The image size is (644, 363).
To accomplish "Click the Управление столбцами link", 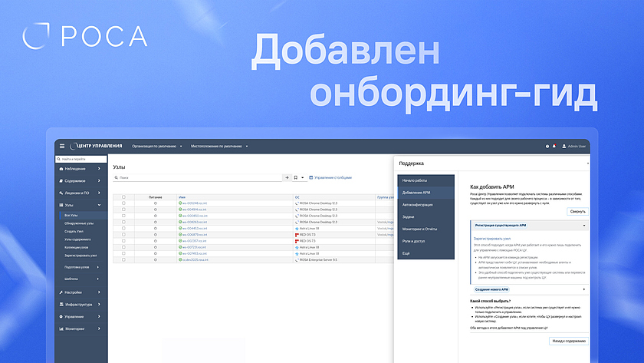I will tap(332, 177).
